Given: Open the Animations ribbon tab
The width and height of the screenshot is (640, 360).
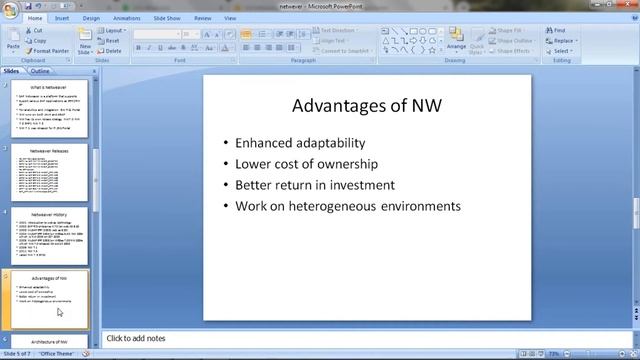Looking at the screenshot, I should (x=127, y=18).
